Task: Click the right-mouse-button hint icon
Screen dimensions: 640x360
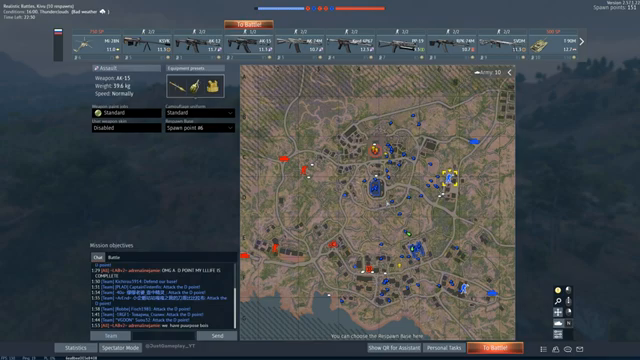Action: pyautogui.click(x=569, y=312)
